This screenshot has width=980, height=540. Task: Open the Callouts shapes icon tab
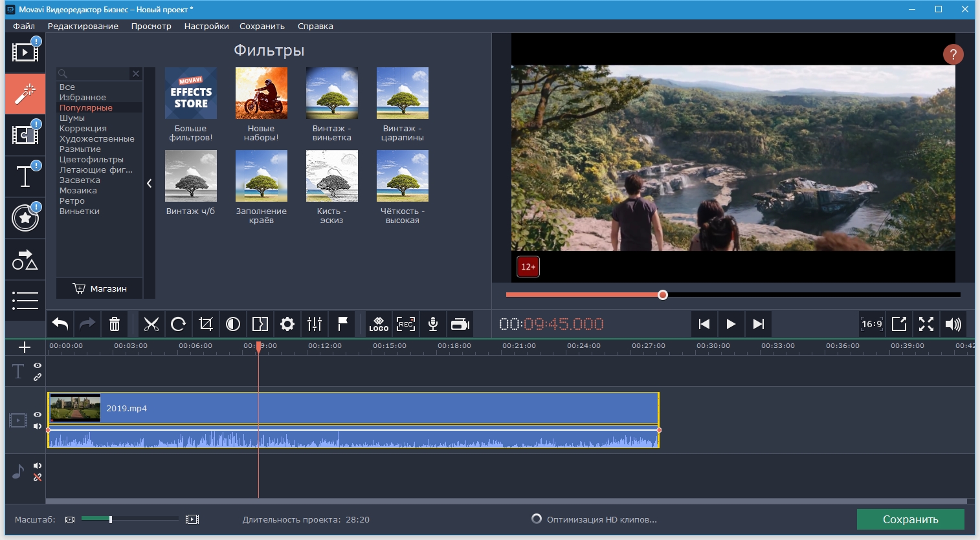25,259
